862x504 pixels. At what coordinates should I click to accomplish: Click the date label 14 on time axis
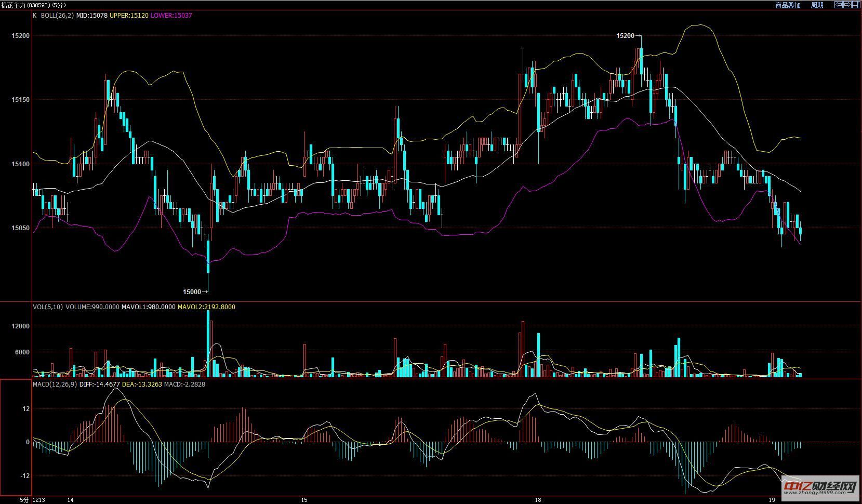[71, 500]
